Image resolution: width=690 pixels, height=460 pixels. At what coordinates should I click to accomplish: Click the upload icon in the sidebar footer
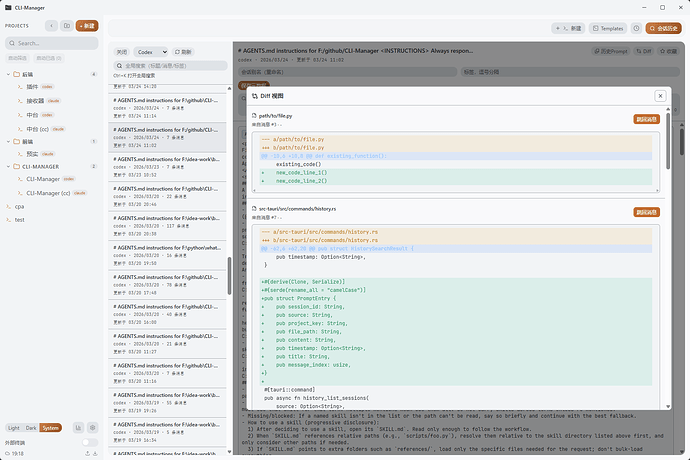click(88, 453)
